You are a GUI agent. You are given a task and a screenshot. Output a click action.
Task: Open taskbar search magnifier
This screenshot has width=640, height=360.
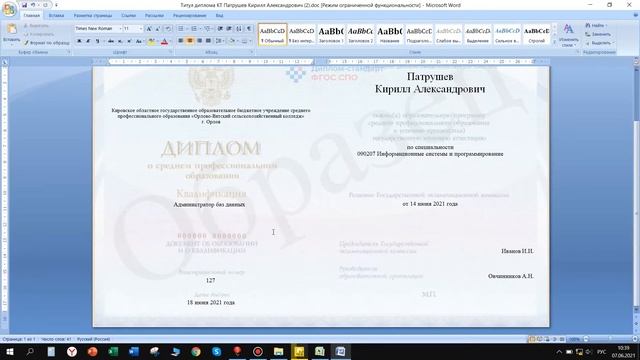pyautogui.click(x=30, y=351)
